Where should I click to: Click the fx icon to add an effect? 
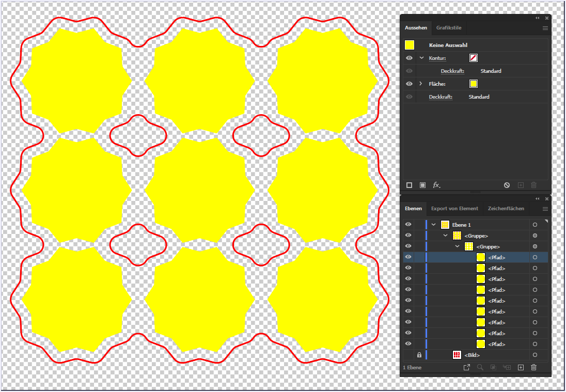point(435,185)
